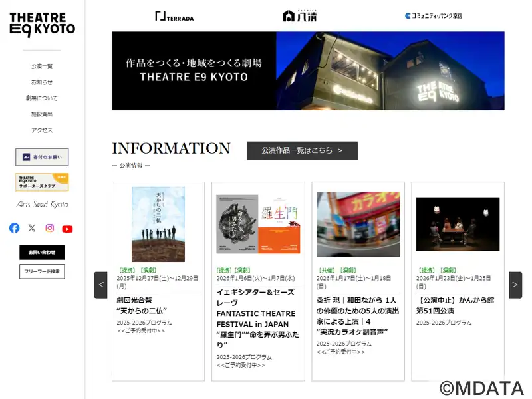The width and height of the screenshot is (532, 399).
Task: Click the INFORMATION heading
Action: 172,148
